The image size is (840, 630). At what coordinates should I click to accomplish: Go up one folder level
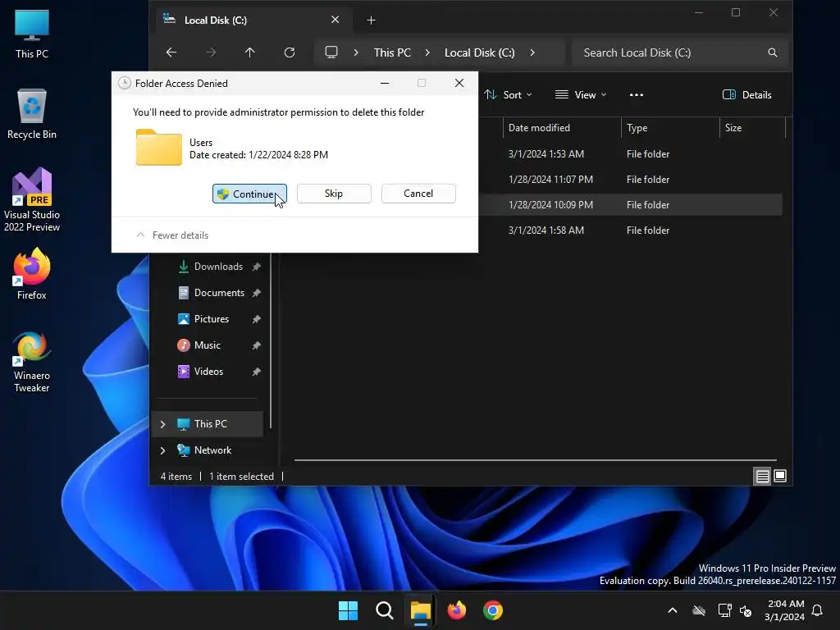(x=249, y=52)
